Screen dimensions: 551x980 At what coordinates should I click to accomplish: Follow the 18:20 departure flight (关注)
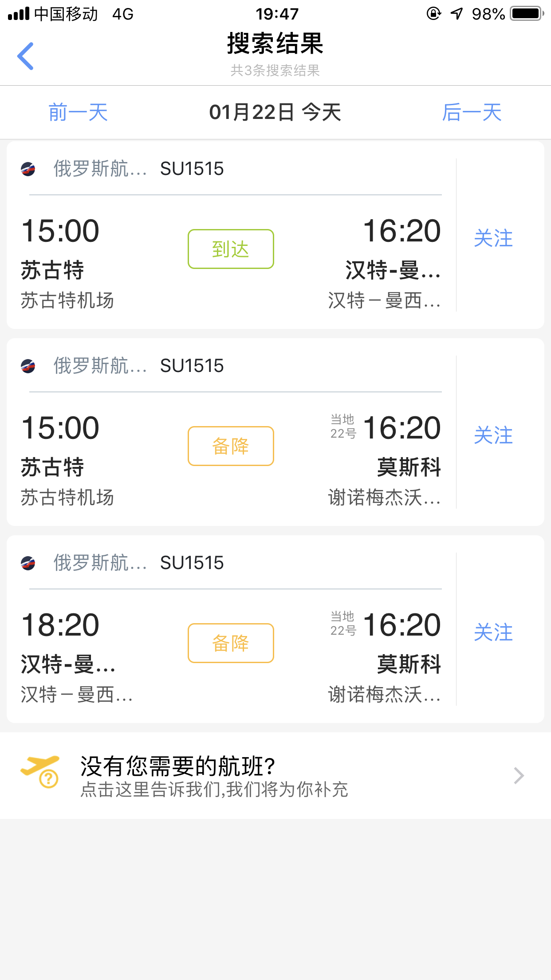[493, 632]
